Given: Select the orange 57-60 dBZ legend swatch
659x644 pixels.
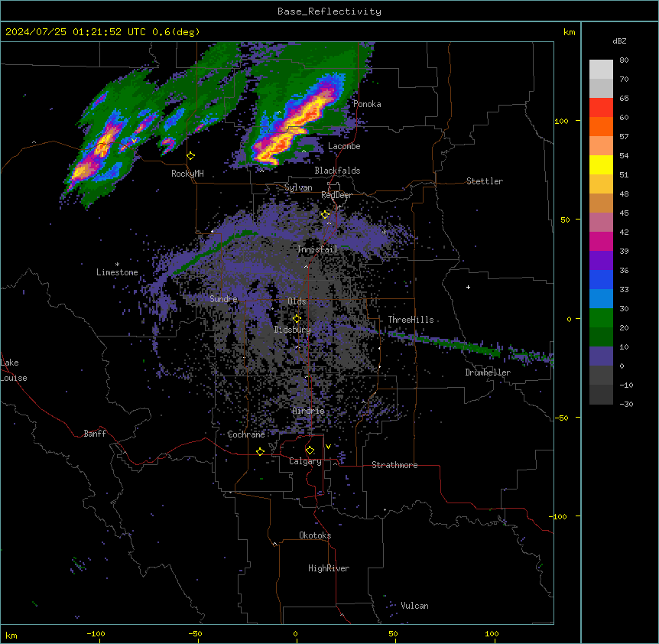Looking at the screenshot, I should coord(601,126).
